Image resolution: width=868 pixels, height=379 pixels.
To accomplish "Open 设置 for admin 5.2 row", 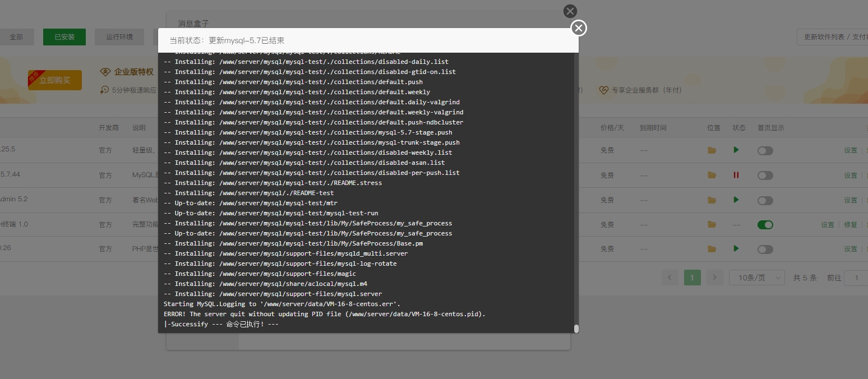I will [851, 200].
